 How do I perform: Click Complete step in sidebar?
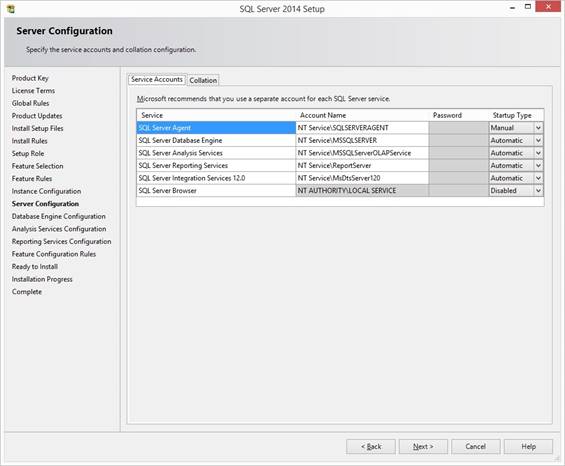(27, 292)
